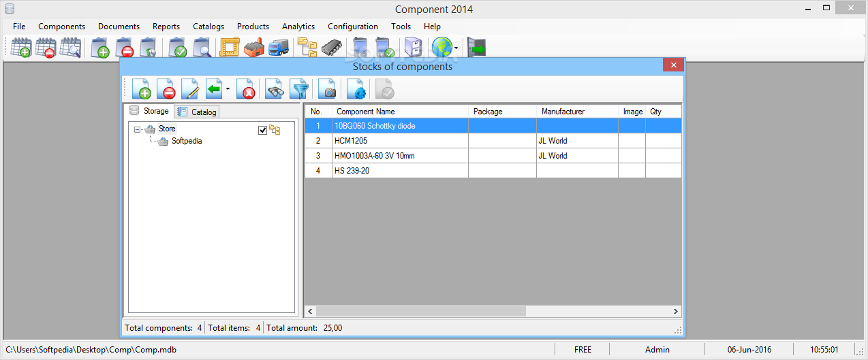This screenshot has height=360, width=868.
Task: Open the Help menu
Action: click(432, 27)
